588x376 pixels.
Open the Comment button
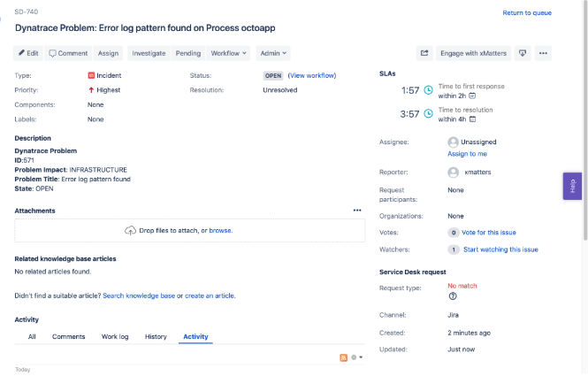tap(68, 53)
